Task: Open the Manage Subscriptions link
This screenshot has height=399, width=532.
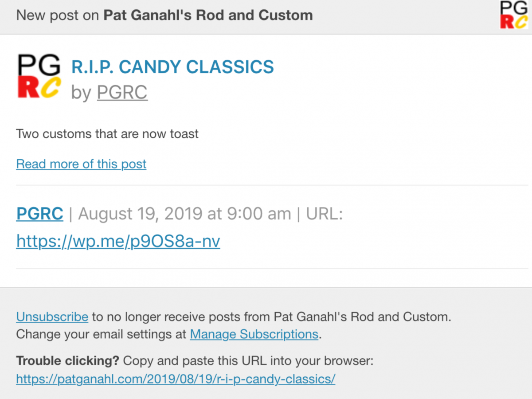Action: [254, 334]
